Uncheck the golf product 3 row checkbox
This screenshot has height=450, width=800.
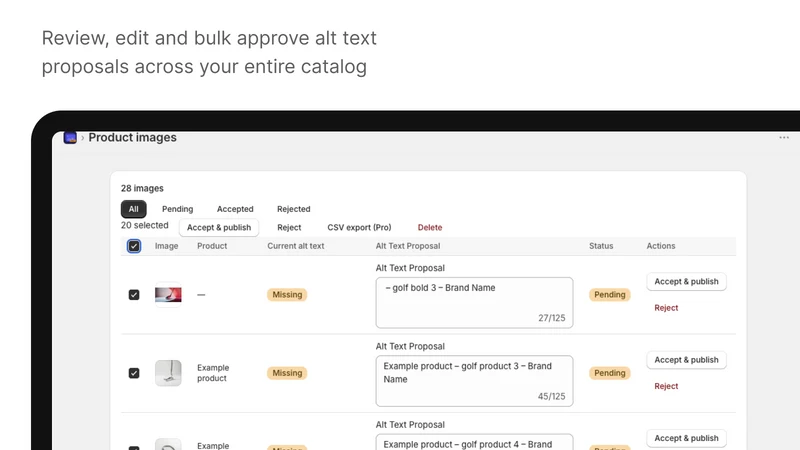pos(134,373)
